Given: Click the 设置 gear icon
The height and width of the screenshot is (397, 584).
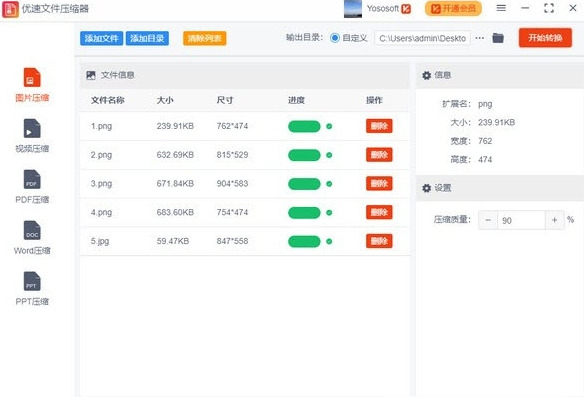Looking at the screenshot, I should tap(426, 188).
